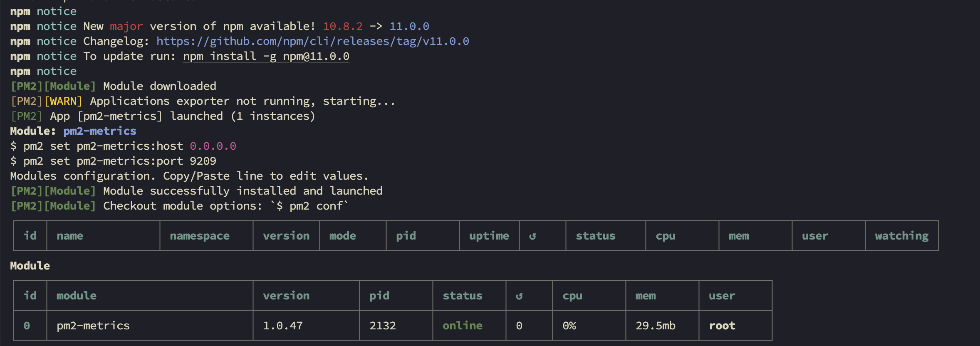The image size is (980, 346).
Task: Click the red word 'major'
Action: point(126,27)
